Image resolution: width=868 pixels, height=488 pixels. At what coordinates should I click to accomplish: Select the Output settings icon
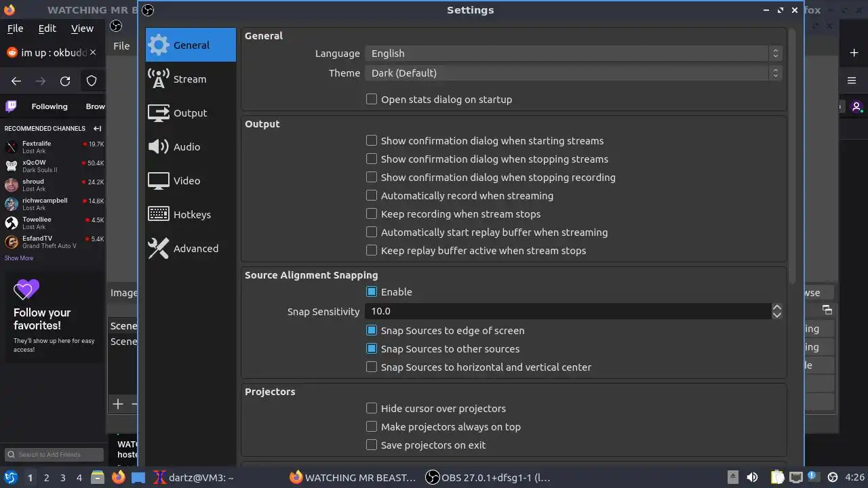(159, 113)
